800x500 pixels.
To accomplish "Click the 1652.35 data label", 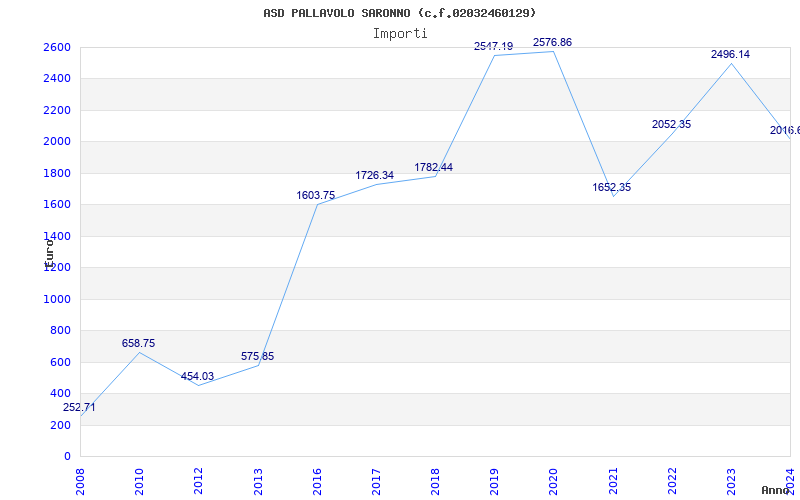I will pos(612,187).
